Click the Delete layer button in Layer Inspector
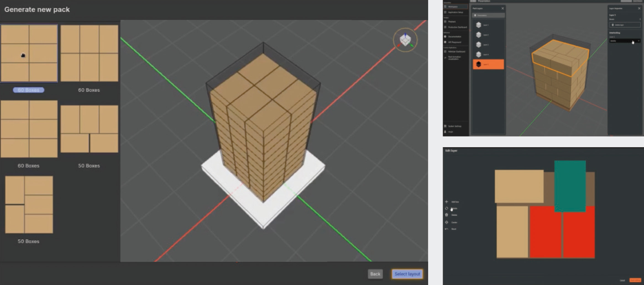 click(625, 25)
